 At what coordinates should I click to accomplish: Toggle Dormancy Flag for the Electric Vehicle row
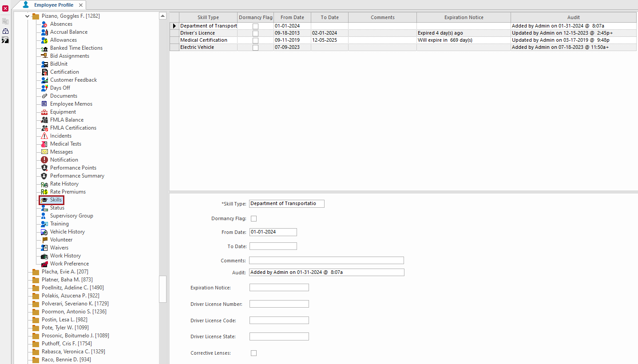(255, 47)
